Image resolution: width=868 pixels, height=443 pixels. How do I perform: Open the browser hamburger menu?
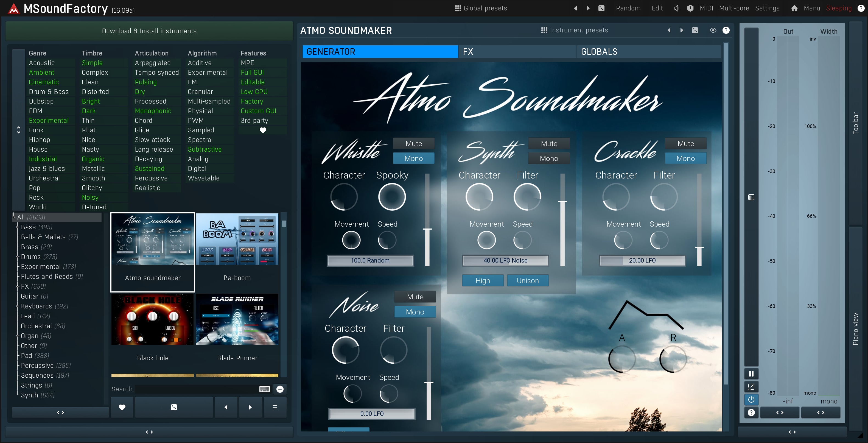click(x=275, y=407)
